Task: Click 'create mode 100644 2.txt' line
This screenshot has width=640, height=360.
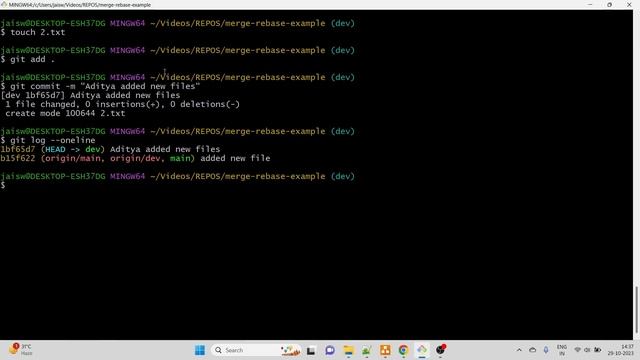Action: point(65,113)
